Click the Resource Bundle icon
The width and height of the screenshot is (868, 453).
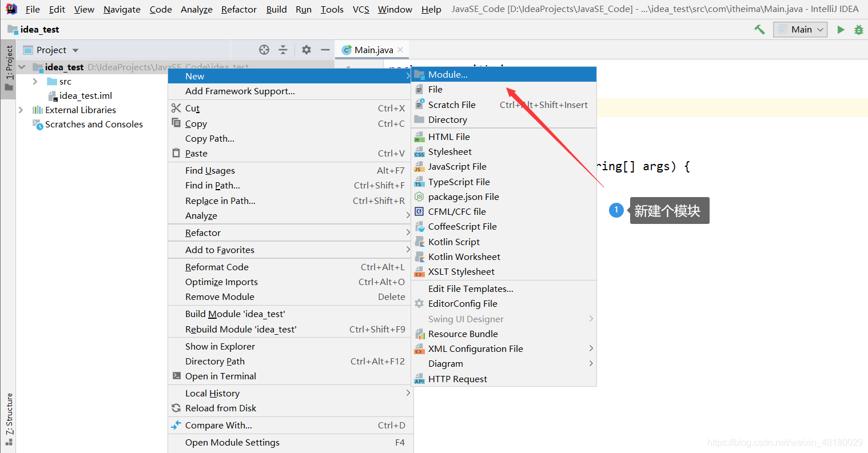(x=419, y=334)
